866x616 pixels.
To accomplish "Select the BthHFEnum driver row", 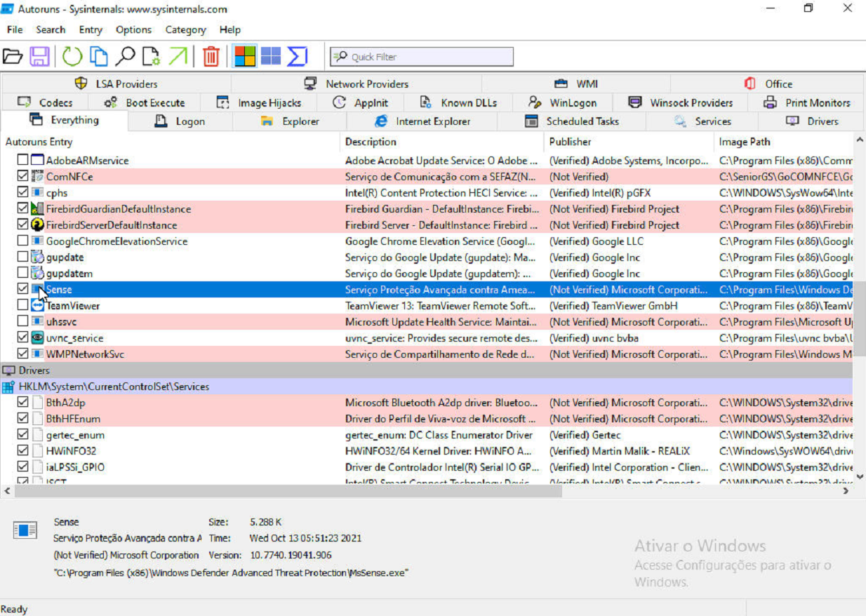I will 427,419.
